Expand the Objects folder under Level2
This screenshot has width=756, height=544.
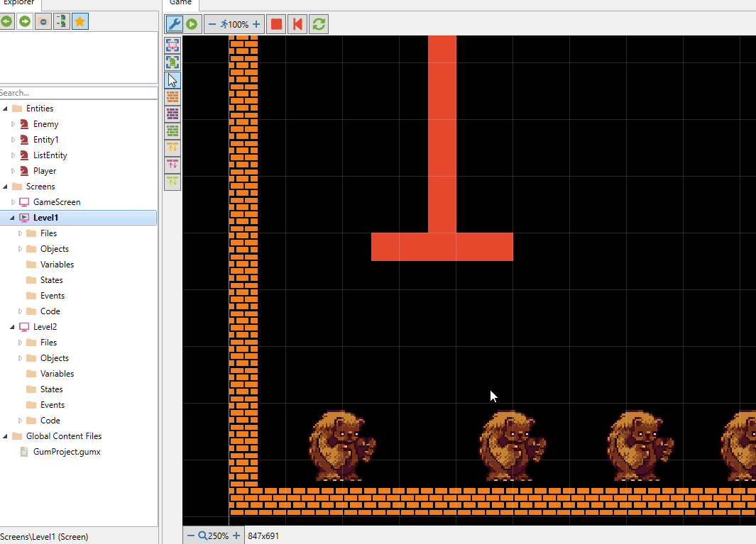click(x=20, y=358)
